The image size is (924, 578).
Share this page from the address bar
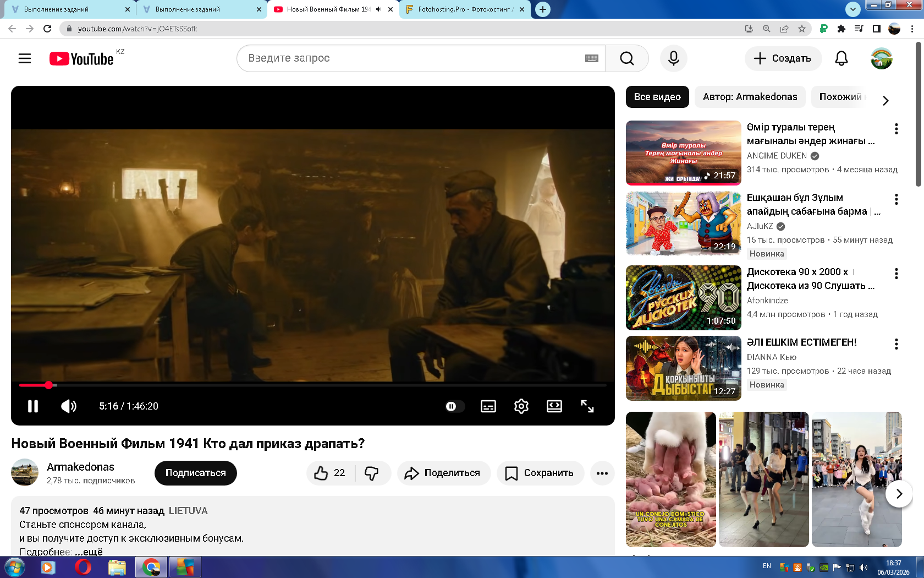(784, 29)
